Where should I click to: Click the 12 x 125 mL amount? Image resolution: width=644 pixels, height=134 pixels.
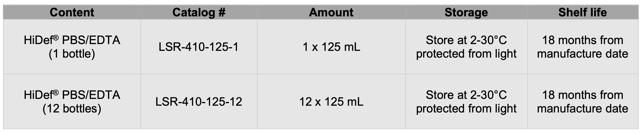pyautogui.click(x=331, y=101)
